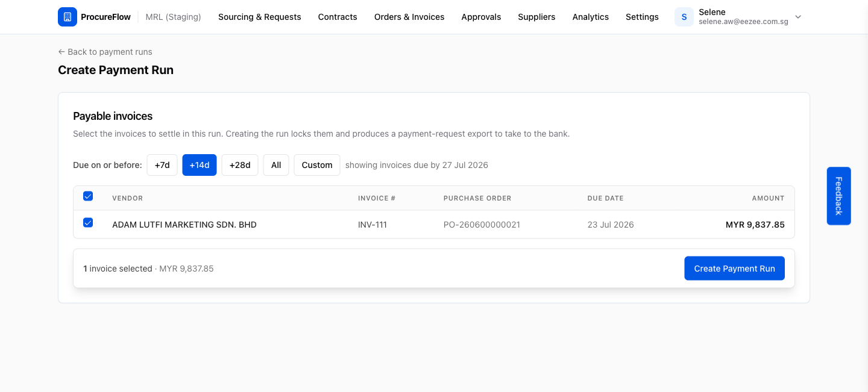Click the '1 invoice selected' summary text
Viewport: 868px width, 392px height.
coord(118,269)
